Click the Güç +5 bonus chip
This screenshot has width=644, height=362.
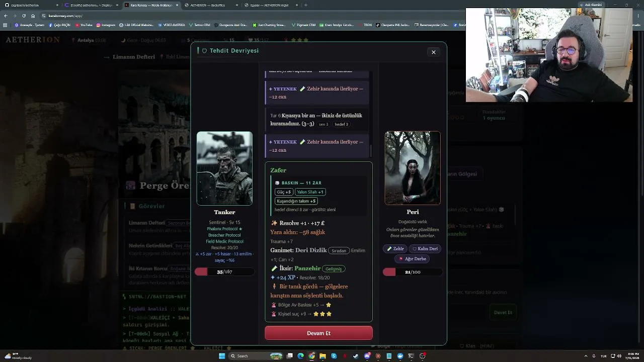[284, 192]
